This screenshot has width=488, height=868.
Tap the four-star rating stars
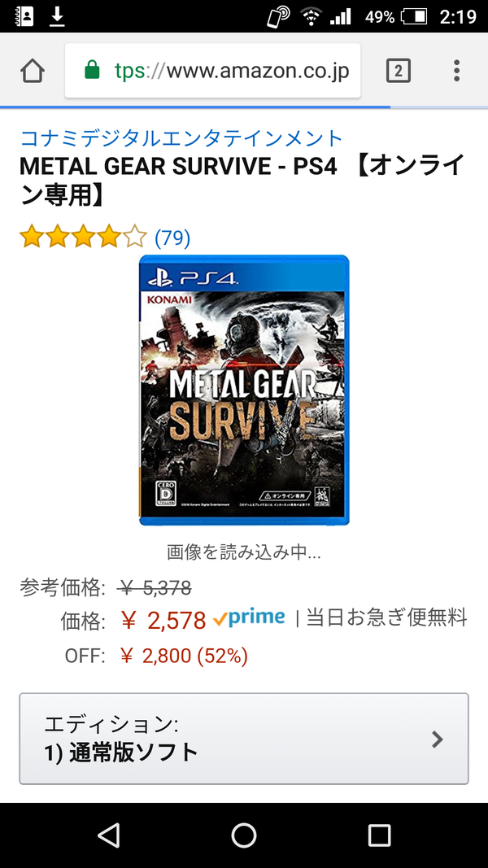(x=83, y=238)
